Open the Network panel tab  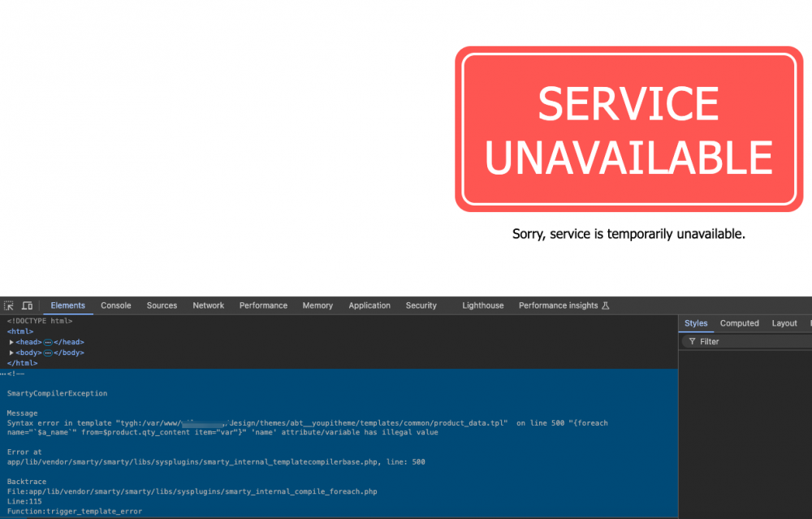click(x=208, y=305)
